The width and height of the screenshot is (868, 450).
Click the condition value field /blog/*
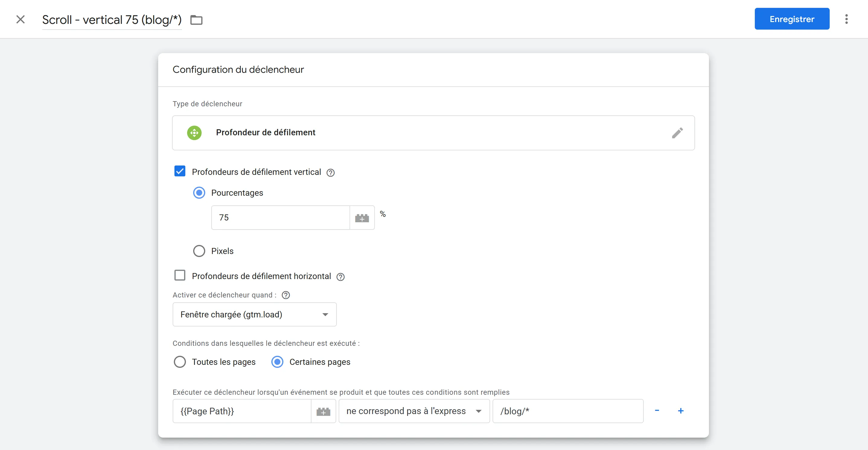[x=568, y=411]
